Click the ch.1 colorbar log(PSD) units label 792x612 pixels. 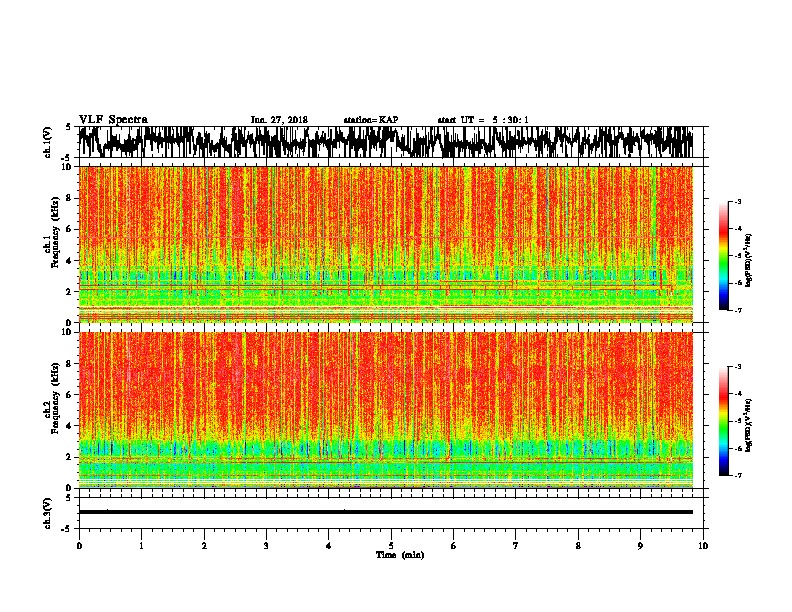point(749,261)
